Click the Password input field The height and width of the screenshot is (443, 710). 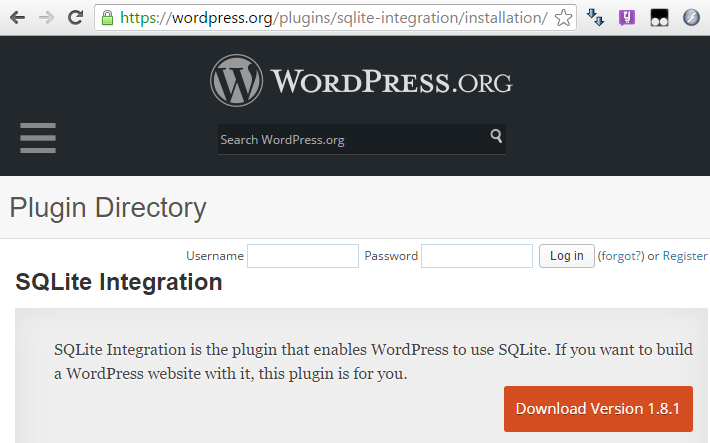[477, 256]
